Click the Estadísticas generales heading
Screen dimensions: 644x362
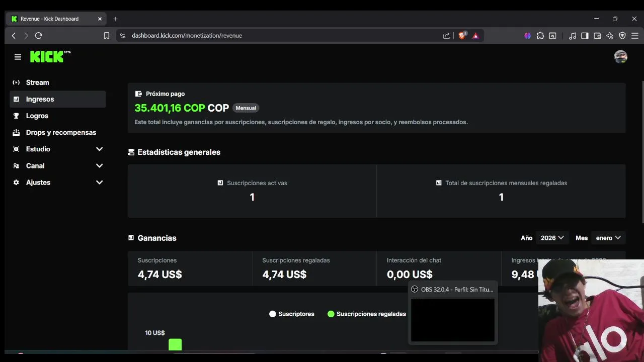point(179,152)
